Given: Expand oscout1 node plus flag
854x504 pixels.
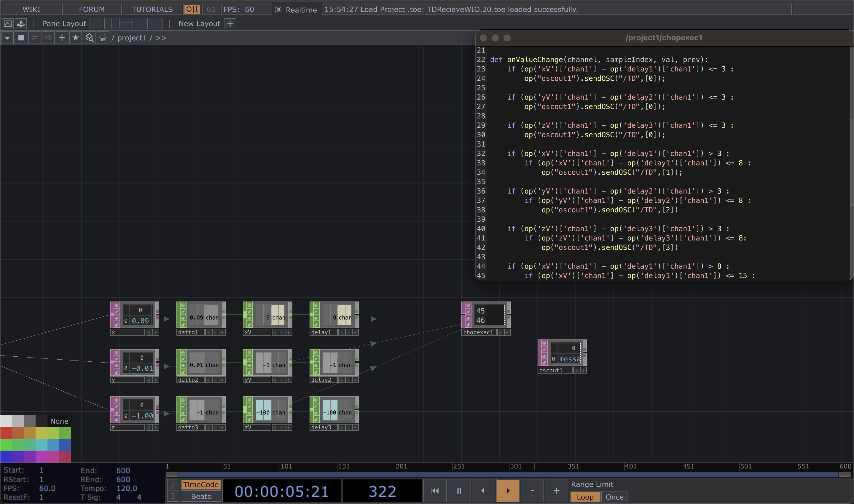Looking at the screenshot, I should (x=583, y=370).
